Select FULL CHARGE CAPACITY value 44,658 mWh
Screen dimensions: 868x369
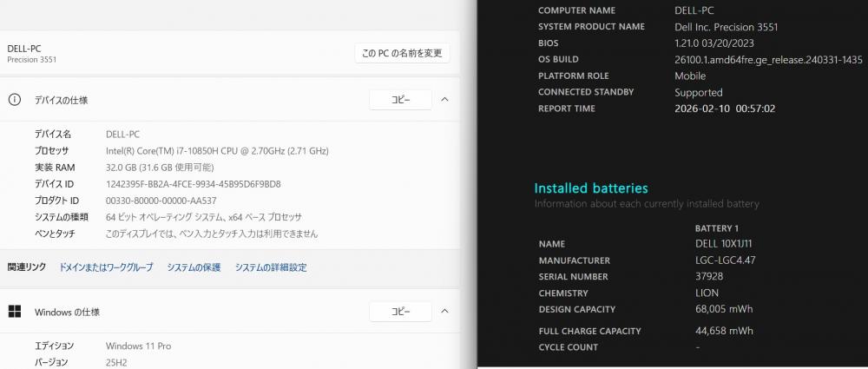[724, 331]
